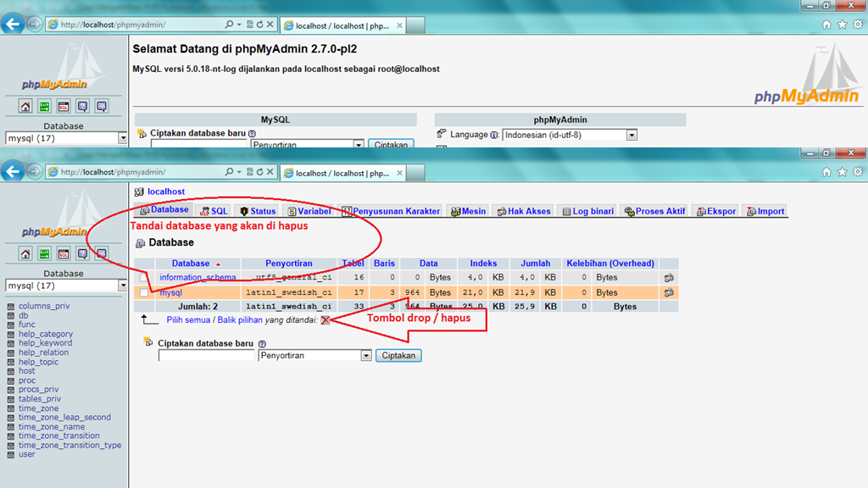This screenshot has width=868, height=488.
Task: Open the Status tab
Action: (x=258, y=211)
